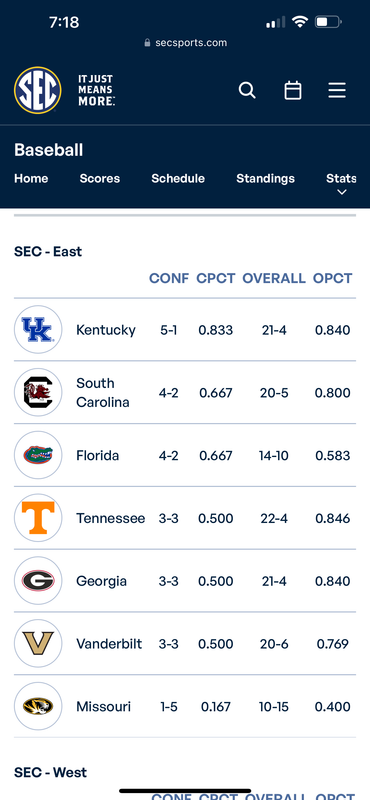Switch to the Schedule tab
This screenshot has height=800, width=370.
178,179
